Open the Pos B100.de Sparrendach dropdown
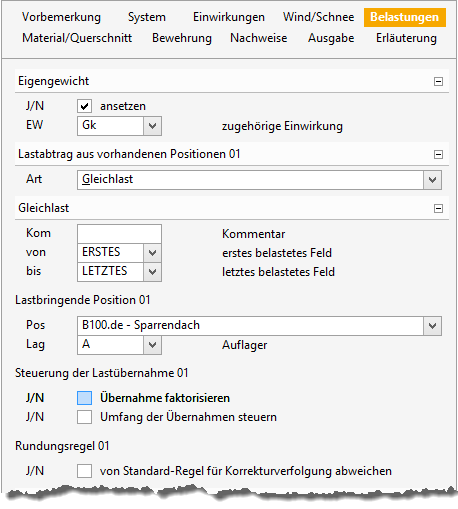458x509 pixels. (432, 326)
